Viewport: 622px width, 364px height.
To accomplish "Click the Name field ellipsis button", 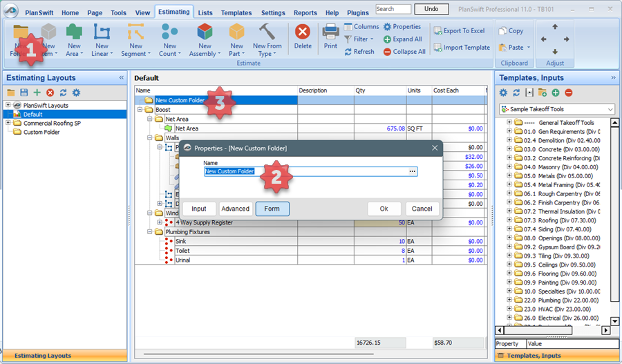I will [x=413, y=171].
